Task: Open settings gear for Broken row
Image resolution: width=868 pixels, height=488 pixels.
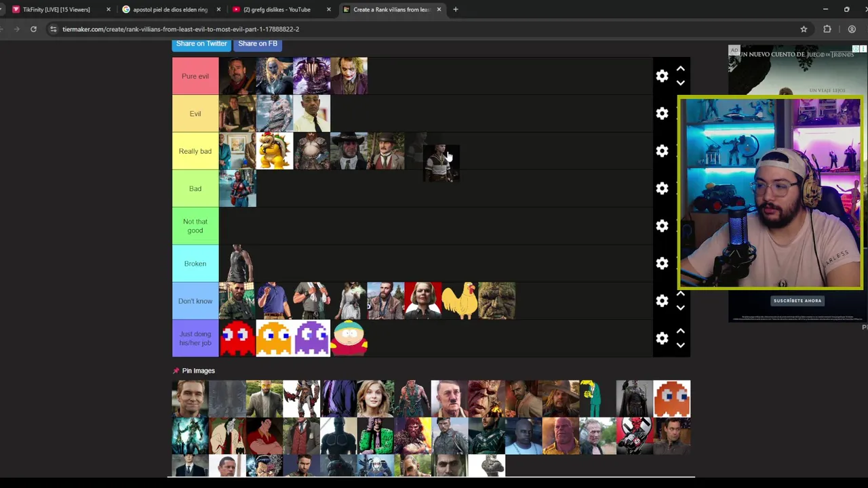Action: 662,263
